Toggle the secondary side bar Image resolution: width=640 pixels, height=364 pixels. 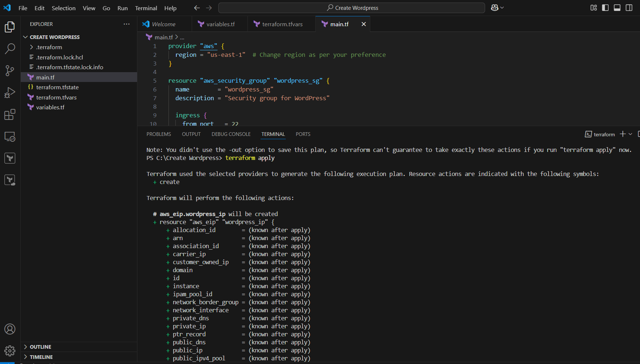tap(629, 8)
